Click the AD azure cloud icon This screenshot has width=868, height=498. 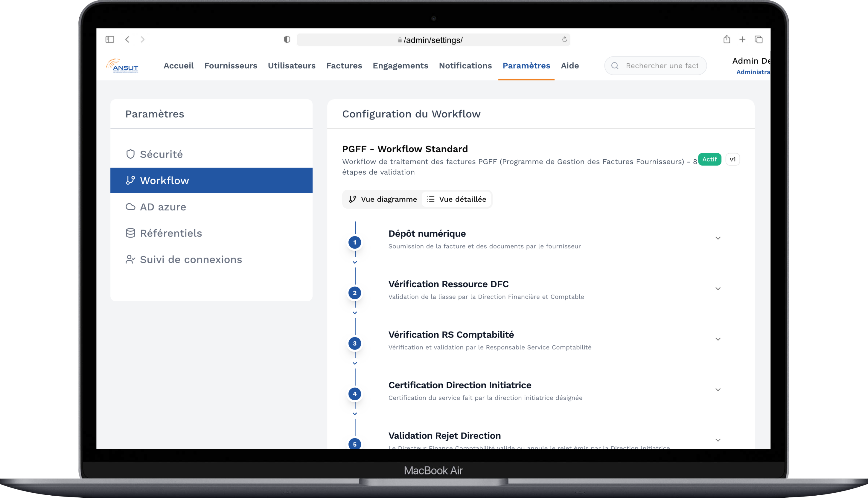pyautogui.click(x=130, y=207)
